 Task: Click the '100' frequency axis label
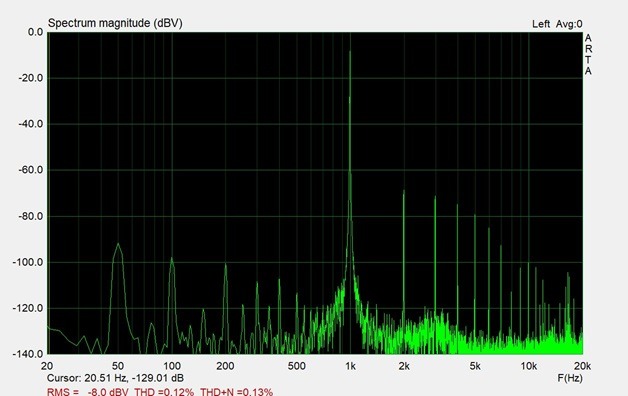click(171, 366)
